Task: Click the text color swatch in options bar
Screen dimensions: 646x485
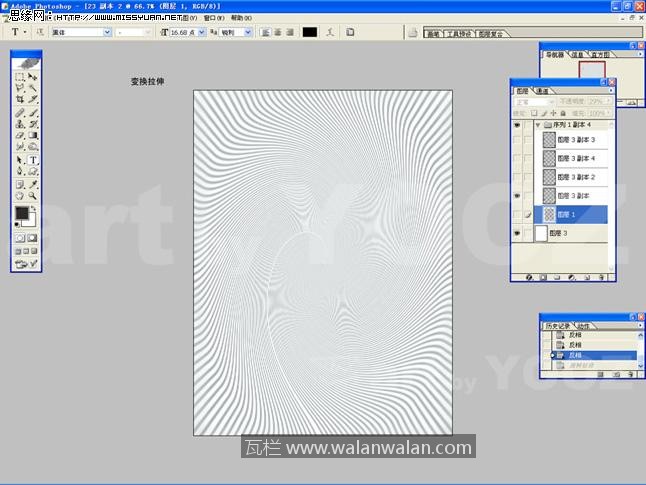Action: pyautogui.click(x=310, y=32)
